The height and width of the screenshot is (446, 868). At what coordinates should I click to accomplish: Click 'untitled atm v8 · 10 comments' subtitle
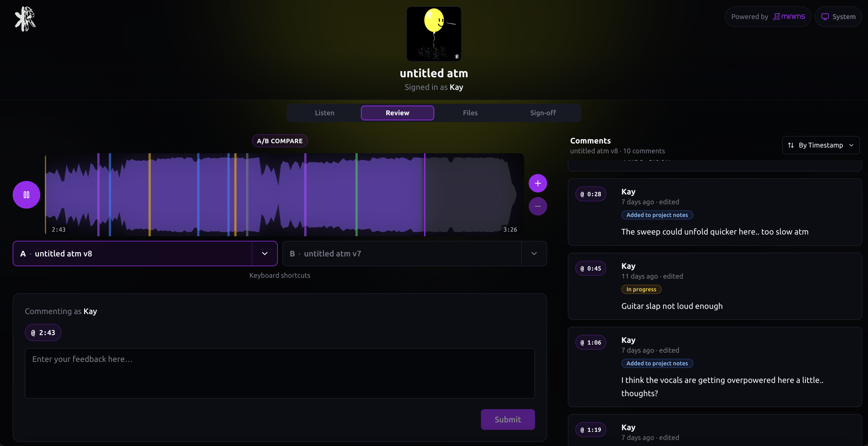[617, 151]
